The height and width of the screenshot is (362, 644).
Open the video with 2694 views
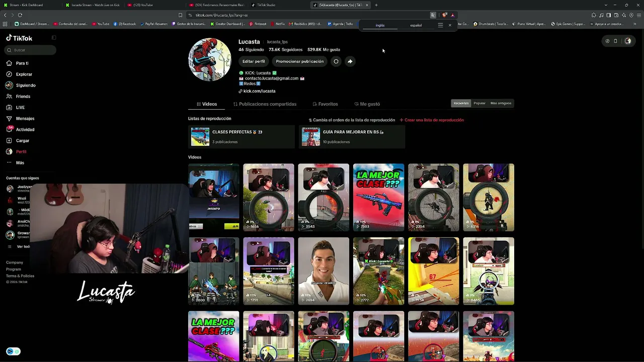pos(324,271)
